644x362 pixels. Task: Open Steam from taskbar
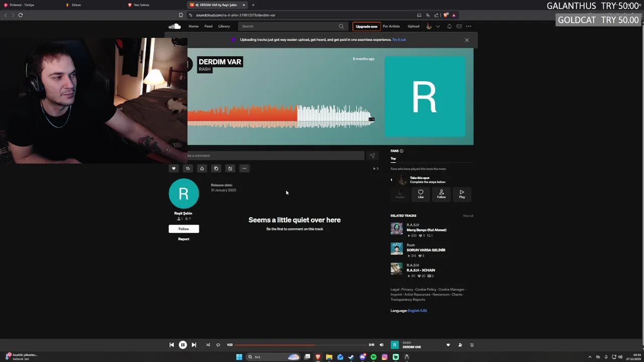[351, 357]
